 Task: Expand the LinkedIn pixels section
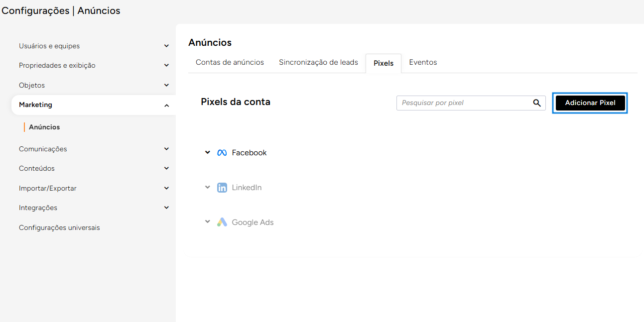208,187
